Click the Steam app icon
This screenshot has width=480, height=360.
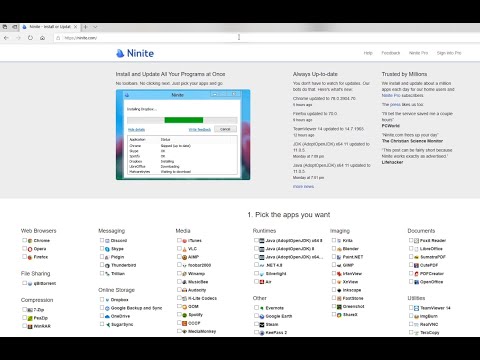(x=262, y=324)
